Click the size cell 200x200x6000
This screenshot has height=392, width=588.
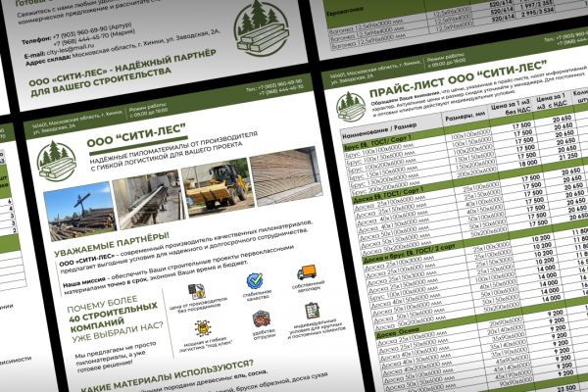click(476, 172)
